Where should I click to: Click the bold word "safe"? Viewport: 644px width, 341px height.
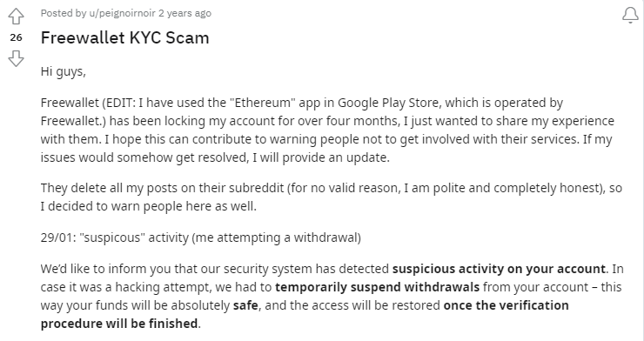pyautogui.click(x=245, y=305)
